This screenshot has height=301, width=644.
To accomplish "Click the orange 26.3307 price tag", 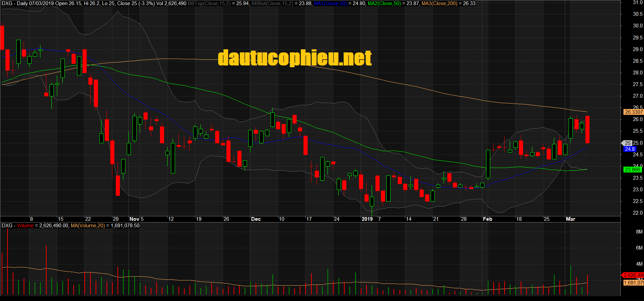I will click(634, 112).
